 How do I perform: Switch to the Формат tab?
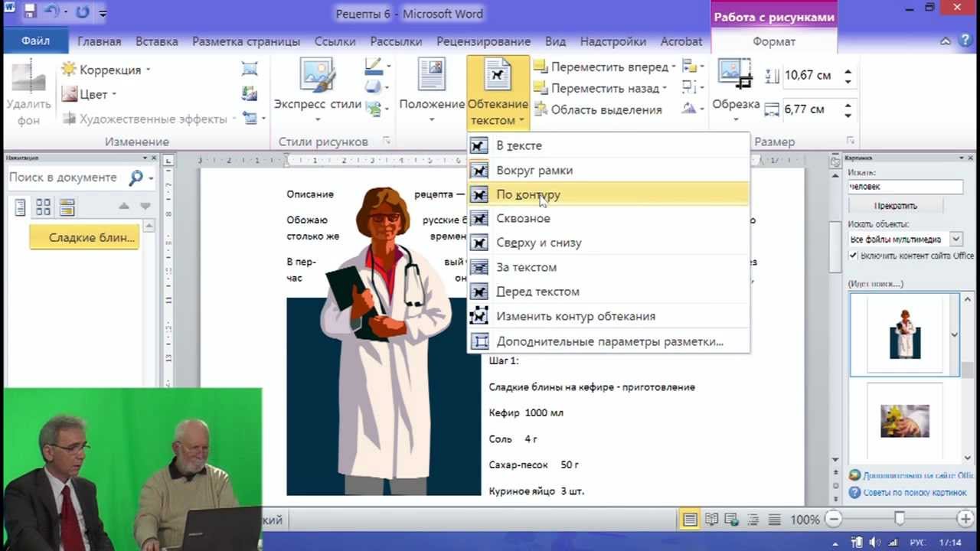(774, 41)
